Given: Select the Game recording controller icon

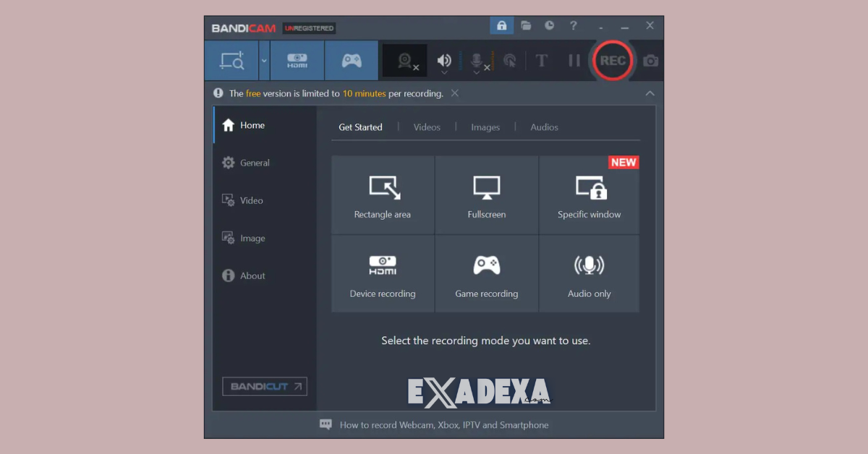Looking at the screenshot, I should (352, 61).
